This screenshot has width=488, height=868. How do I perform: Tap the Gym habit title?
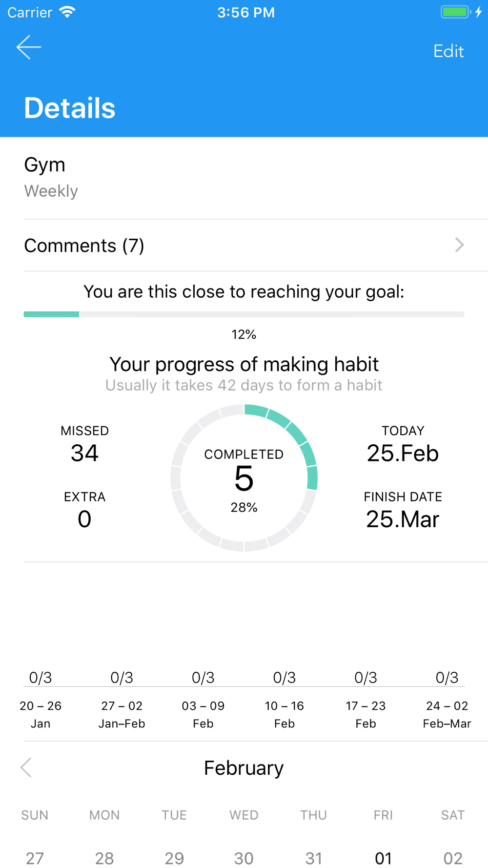point(45,165)
